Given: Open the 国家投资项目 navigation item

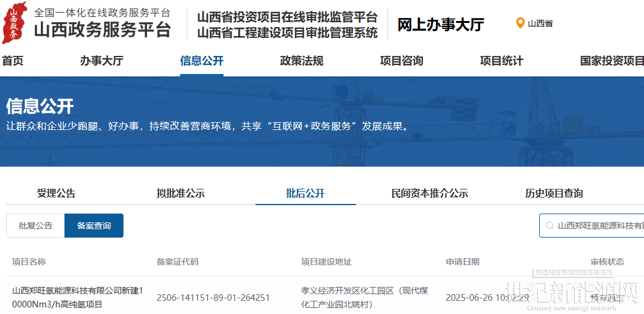Looking at the screenshot, I should pyautogui.click(x=612, y=61).
